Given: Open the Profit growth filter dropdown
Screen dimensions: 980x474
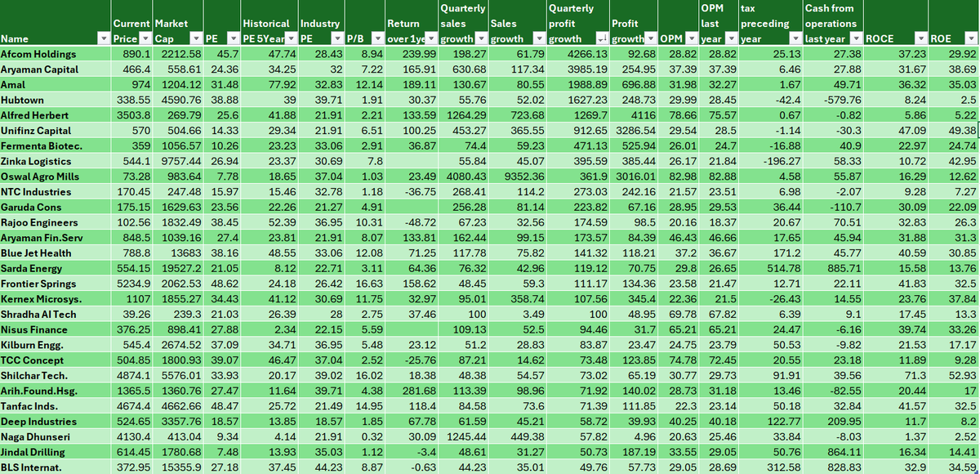Looking at the screenshot, I should (653, 38).
